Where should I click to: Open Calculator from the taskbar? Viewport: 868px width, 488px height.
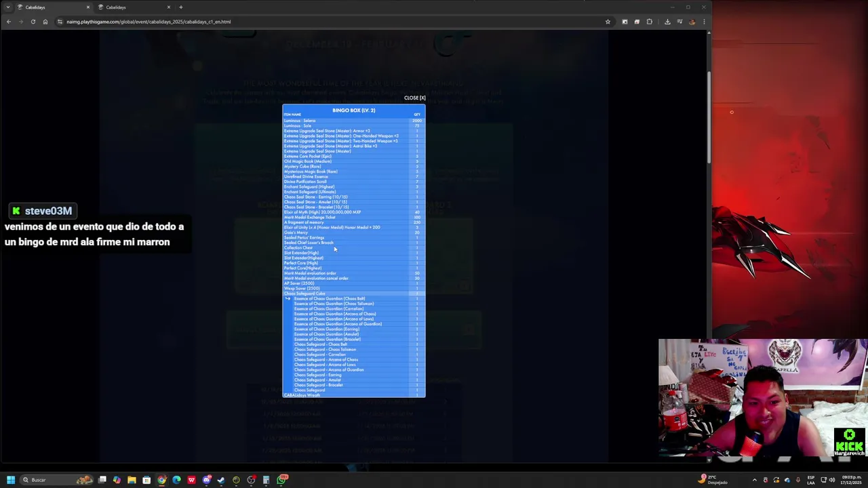point(266,480)
